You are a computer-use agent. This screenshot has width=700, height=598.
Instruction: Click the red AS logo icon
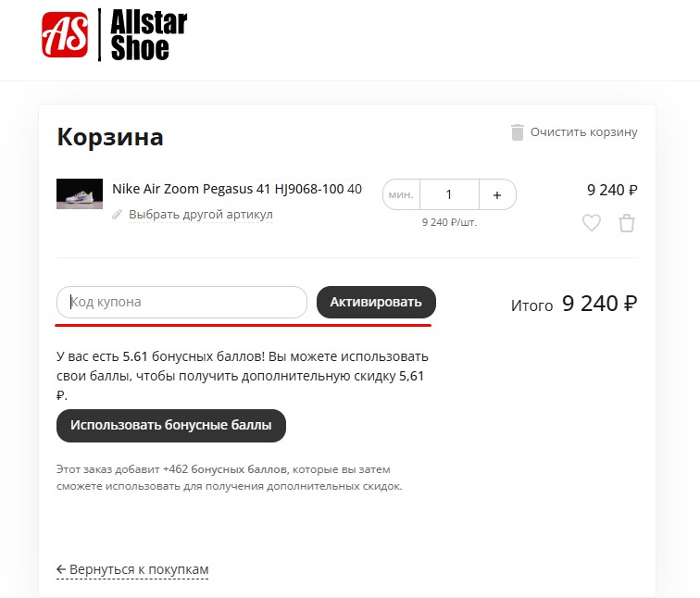coord(65,35)
